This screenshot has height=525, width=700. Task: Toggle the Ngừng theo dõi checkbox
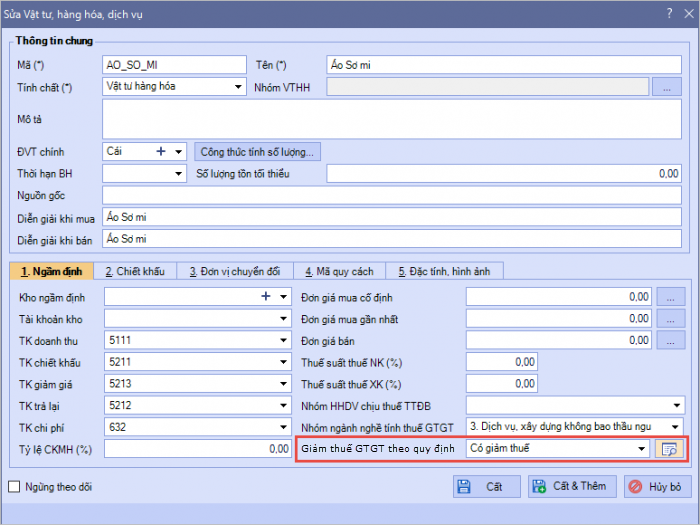(x=14, y=487)
